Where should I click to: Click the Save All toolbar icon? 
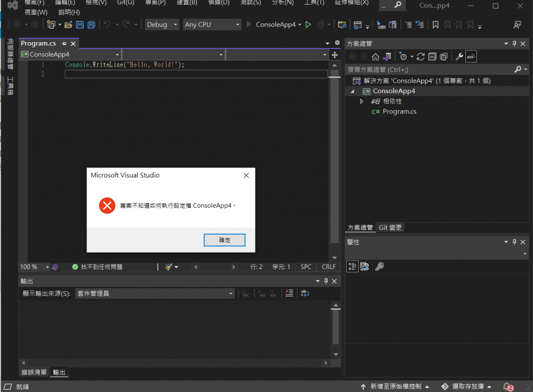(x=91, y=24)
